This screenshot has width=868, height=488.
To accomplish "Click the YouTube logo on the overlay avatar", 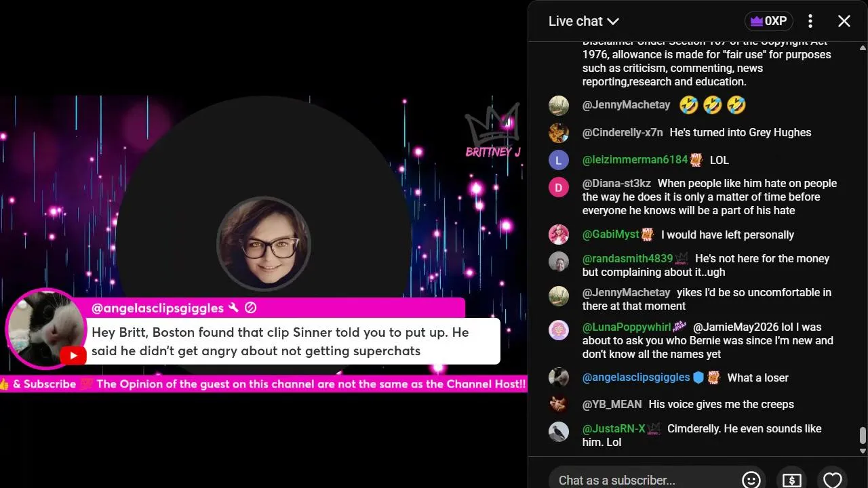I will (x=73, y=355).
